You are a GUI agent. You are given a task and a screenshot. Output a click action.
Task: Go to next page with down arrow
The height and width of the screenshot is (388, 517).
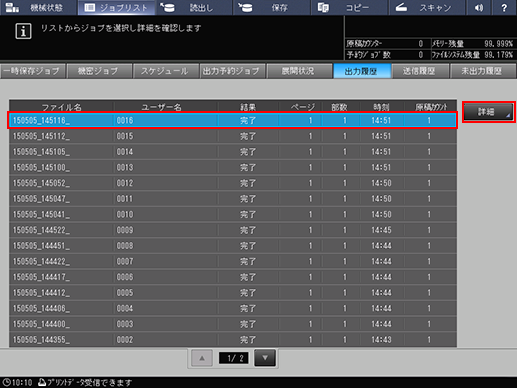(265, 358)
